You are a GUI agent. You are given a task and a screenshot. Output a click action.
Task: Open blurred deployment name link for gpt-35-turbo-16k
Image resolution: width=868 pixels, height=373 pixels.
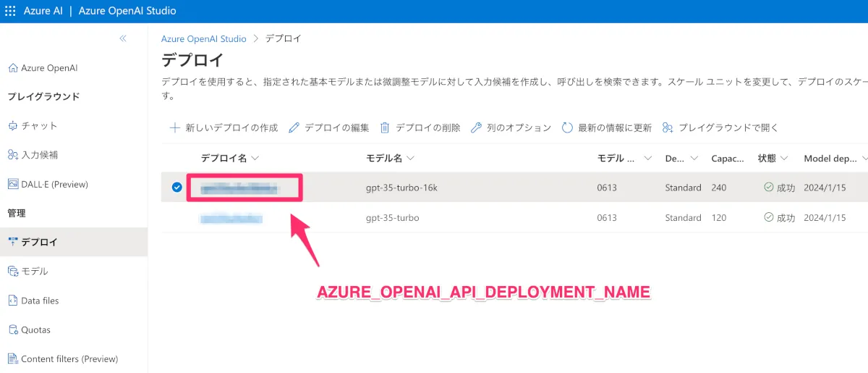point(239,188)
